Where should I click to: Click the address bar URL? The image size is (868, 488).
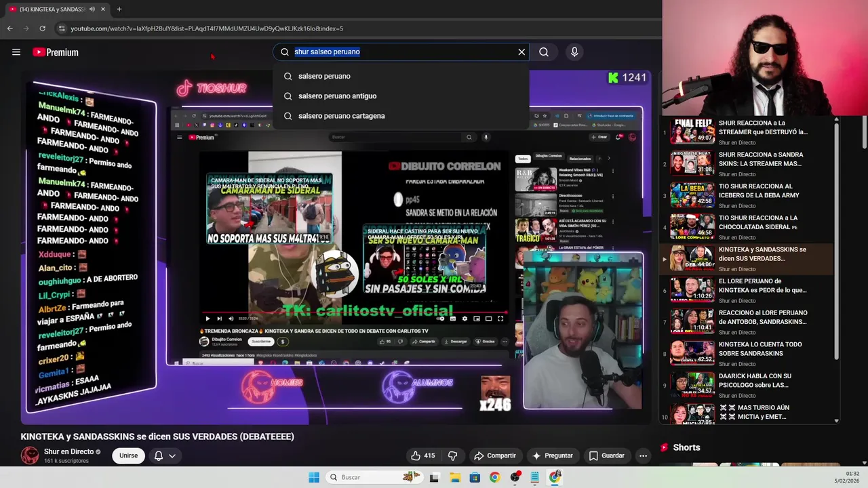pos(207,28)
